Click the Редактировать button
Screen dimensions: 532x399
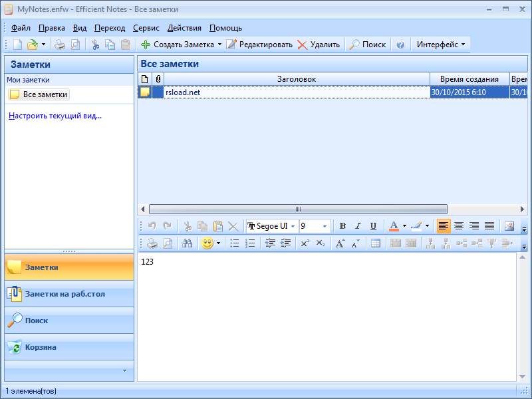click(259, 45)
